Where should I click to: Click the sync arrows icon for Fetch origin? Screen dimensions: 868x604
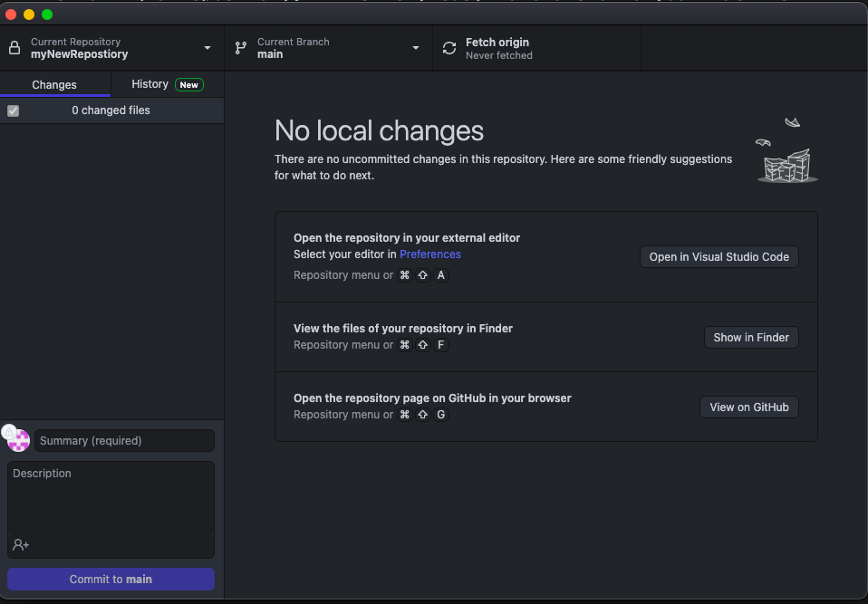449,48
